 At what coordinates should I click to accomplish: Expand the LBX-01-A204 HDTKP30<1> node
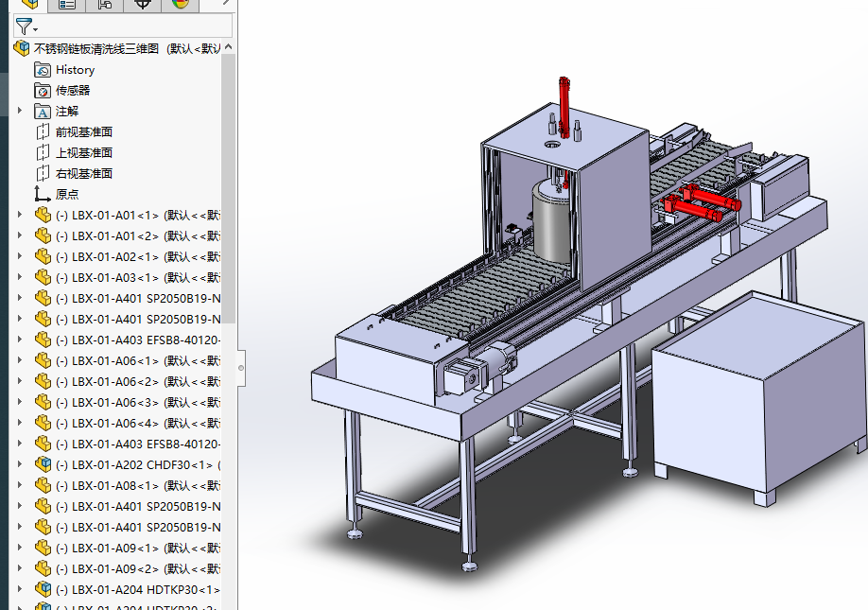(20, 589)
